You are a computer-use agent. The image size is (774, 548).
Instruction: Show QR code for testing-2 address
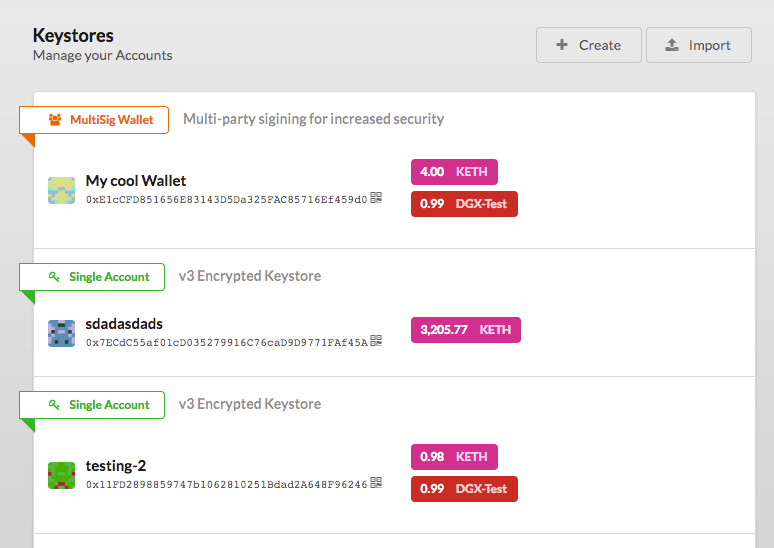(x=376, y=484)
